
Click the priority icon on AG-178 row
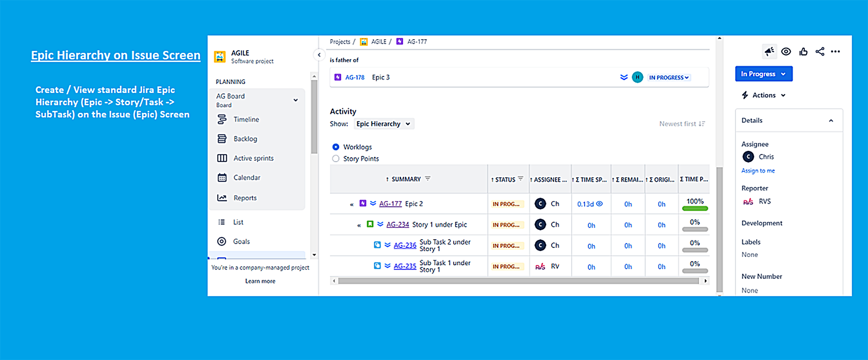click(624, 77)
